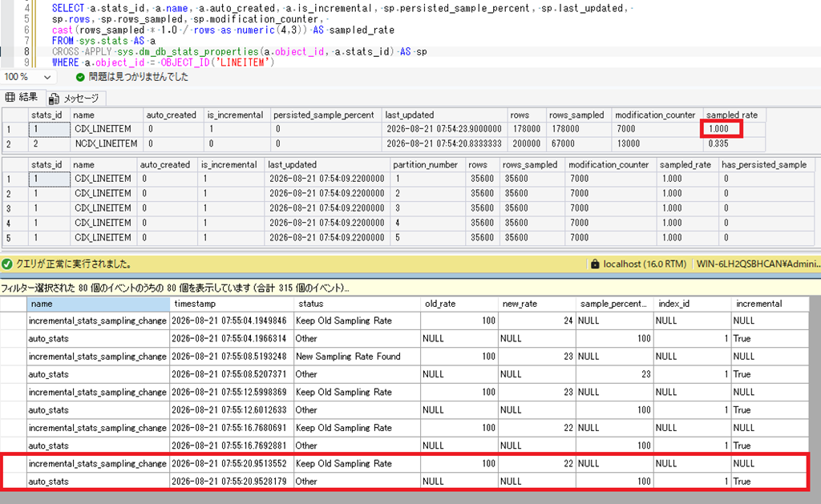Click the new_rate value 24 cell
Image resolution: width=821 pixels, height=504 pixels.
click(x=537, y=321)
